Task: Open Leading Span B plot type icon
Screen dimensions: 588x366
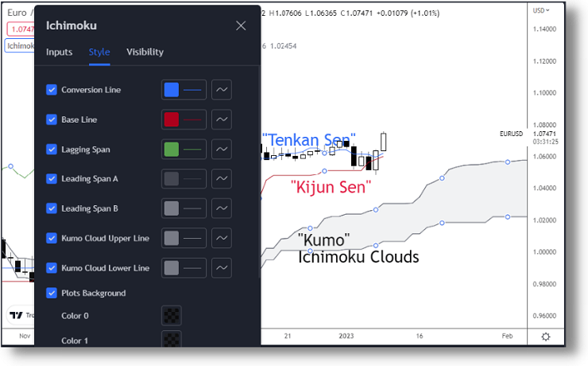Action: pyautogui.click(x=222, y=208)
